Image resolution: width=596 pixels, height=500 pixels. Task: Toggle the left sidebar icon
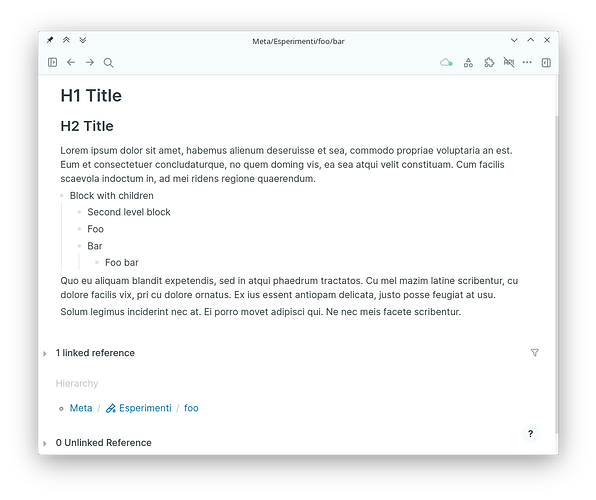[52, 62]
